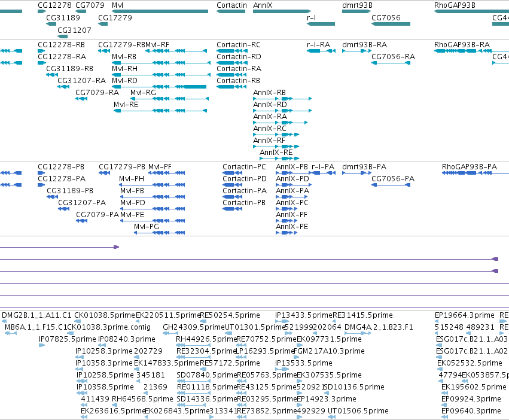Click EST label RH44926.5prime
509x420 pixels.
coord(206,339)
